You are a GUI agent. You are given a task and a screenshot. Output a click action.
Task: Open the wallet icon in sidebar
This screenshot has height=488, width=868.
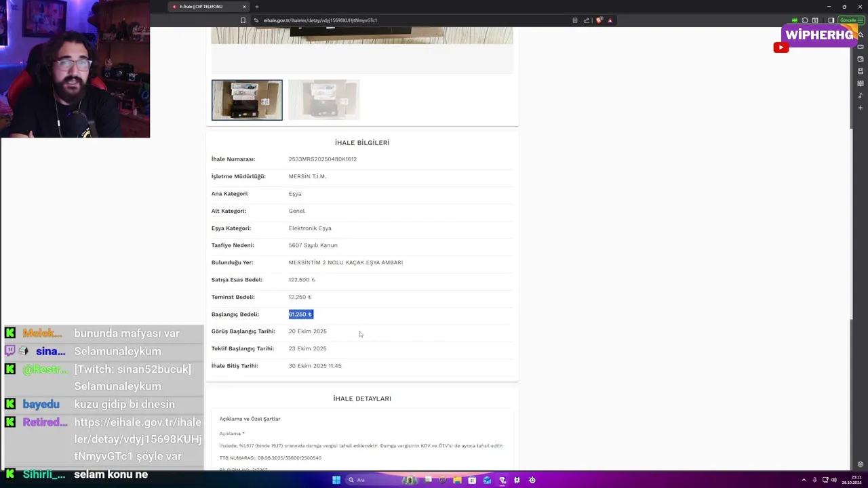(x=861, y=59)
